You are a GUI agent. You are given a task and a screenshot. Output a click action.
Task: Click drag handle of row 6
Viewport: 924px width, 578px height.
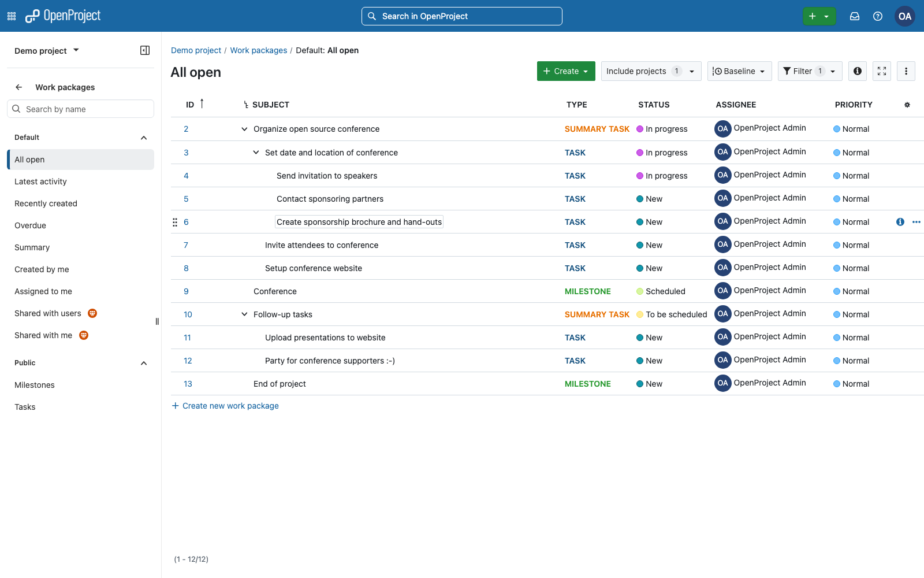click(175, 222)
